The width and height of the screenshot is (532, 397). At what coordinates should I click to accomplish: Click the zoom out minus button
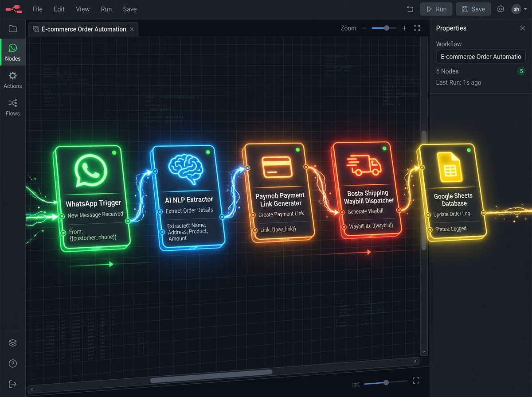coord(364,28)
